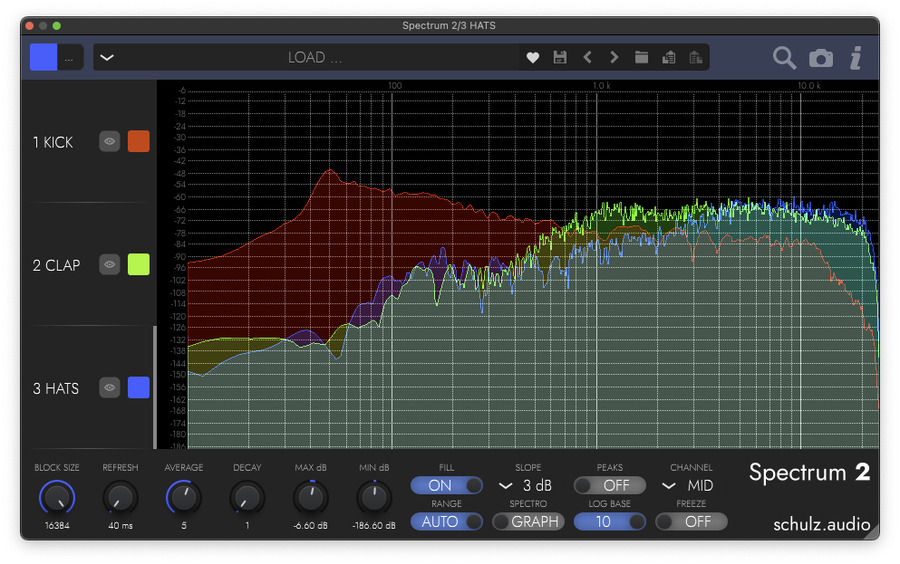Click the ellipsis button beside blue square

pos(69,57)
